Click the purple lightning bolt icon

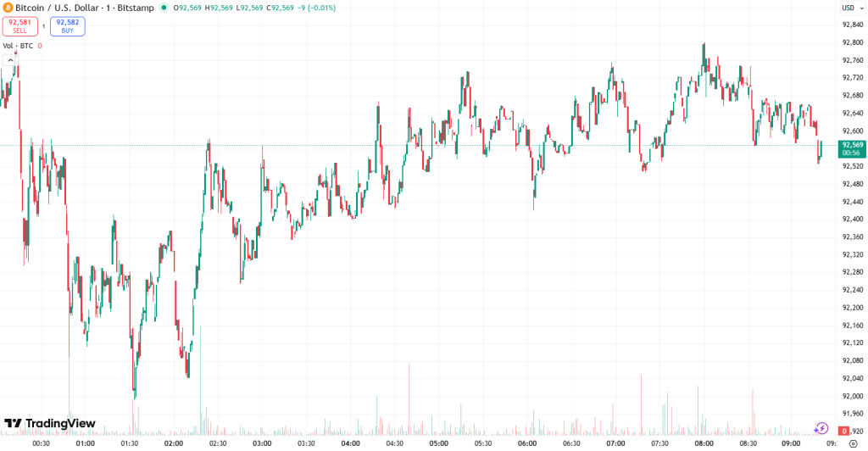821,427
